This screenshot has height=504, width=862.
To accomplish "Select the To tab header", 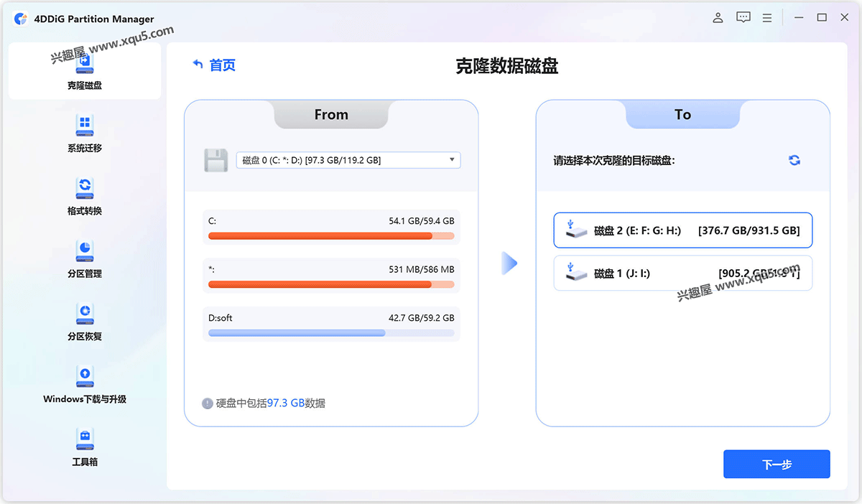I will 682,115.
